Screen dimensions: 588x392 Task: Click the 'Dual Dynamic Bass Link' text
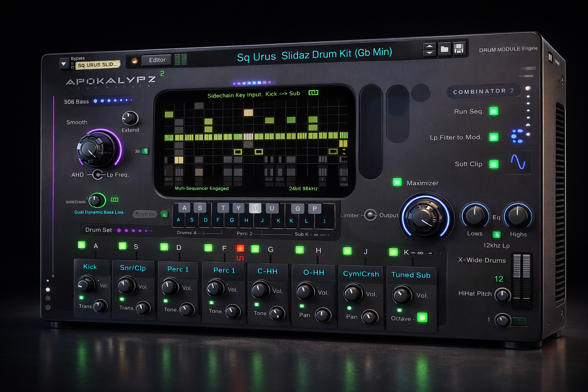point(99,212)
